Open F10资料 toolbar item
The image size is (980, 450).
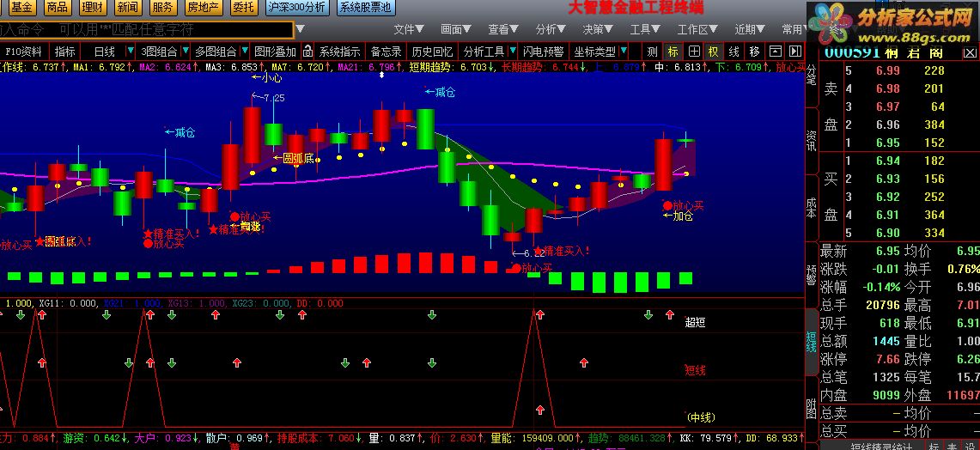point(24,52)
